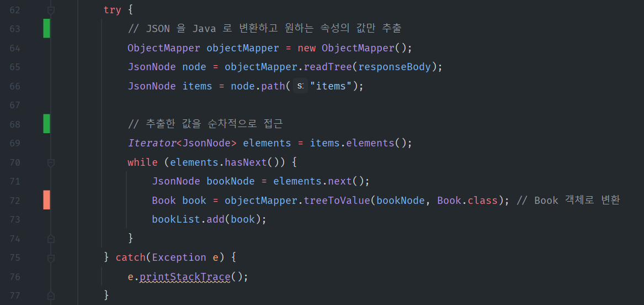Image resolution: width=644 pixels, height=305 pixels.
Task: Click the orange modified-line marker on line 72
Action: (x=47, y=200)
